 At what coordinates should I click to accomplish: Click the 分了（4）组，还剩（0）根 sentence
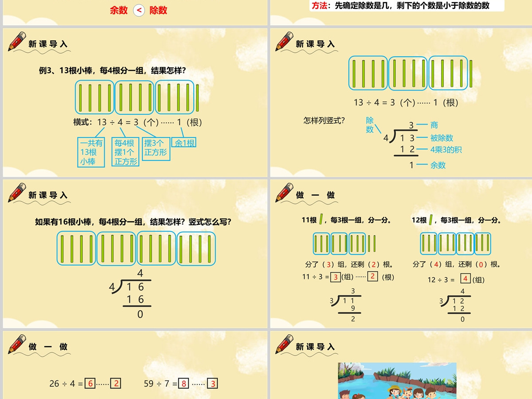(457, 264)
